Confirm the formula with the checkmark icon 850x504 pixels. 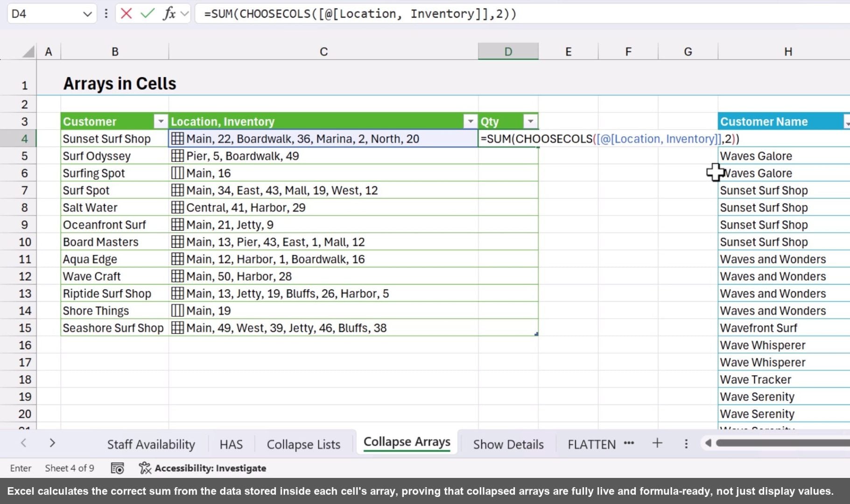pos(147,14)
